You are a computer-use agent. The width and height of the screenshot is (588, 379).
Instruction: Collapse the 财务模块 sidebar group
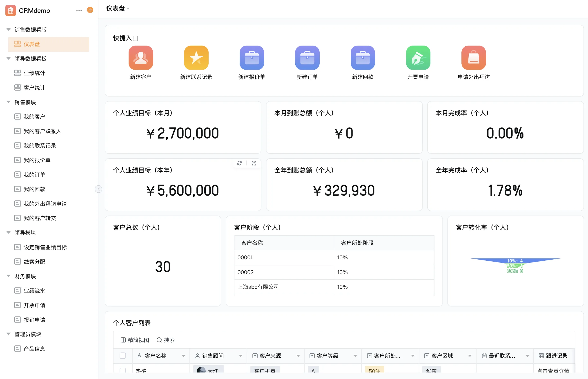click(9, 276)
